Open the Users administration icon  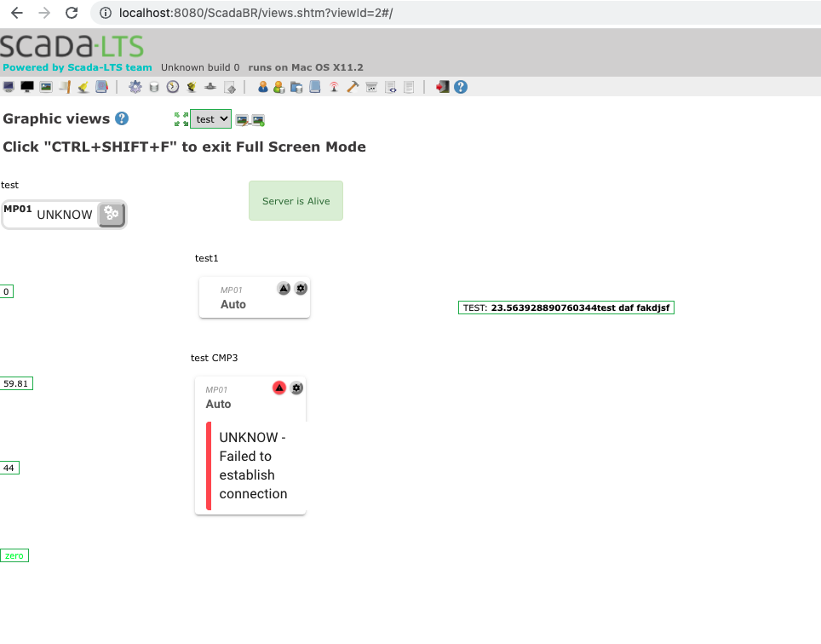pyautogui.click(x=262, y=86)
